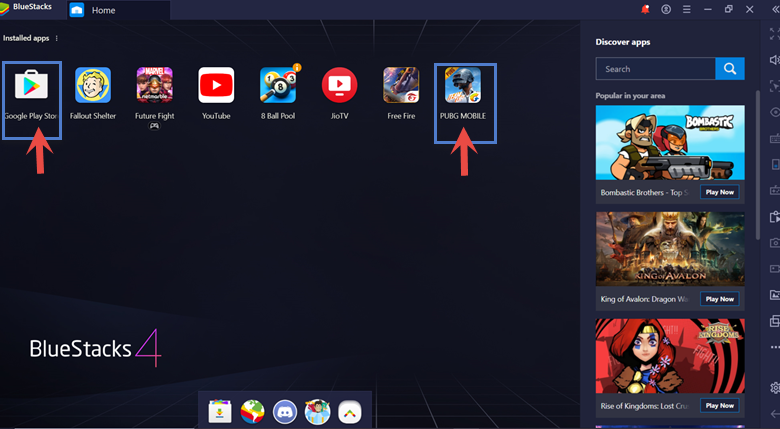
Task: Click the Rise of Kingdoms: Lost Cru title text
Action: pos(644,406)
